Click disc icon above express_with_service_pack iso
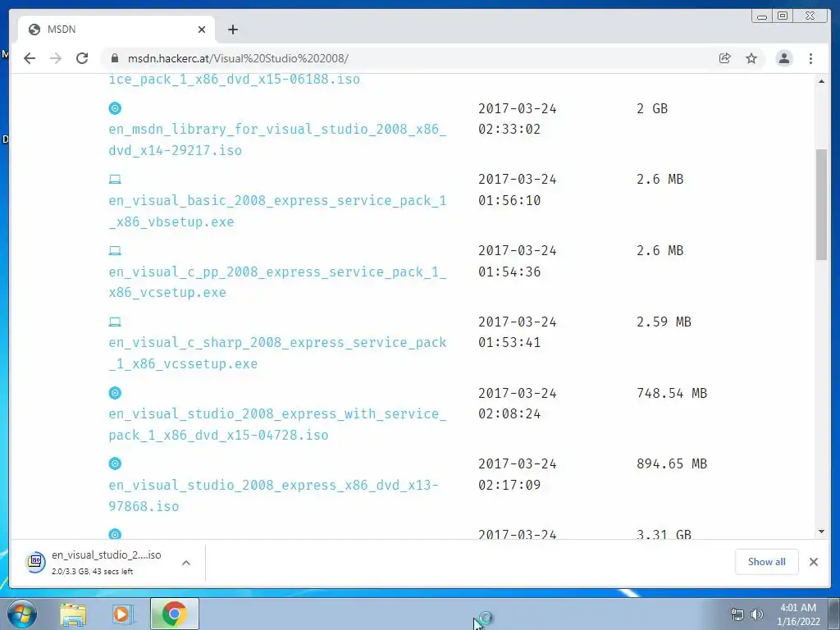The height and width of the screenshot is (630, 840). (115, 393)
